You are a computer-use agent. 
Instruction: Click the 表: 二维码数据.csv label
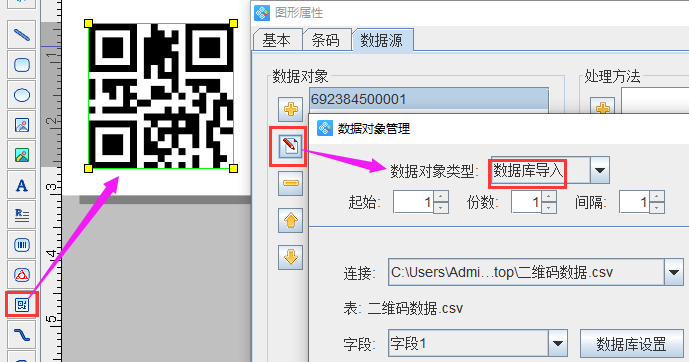403,308
